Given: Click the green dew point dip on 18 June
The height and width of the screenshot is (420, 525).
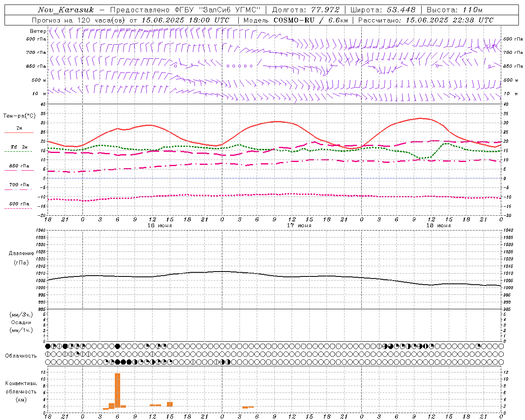Looking at the screenshot, I should coord(424,157).
